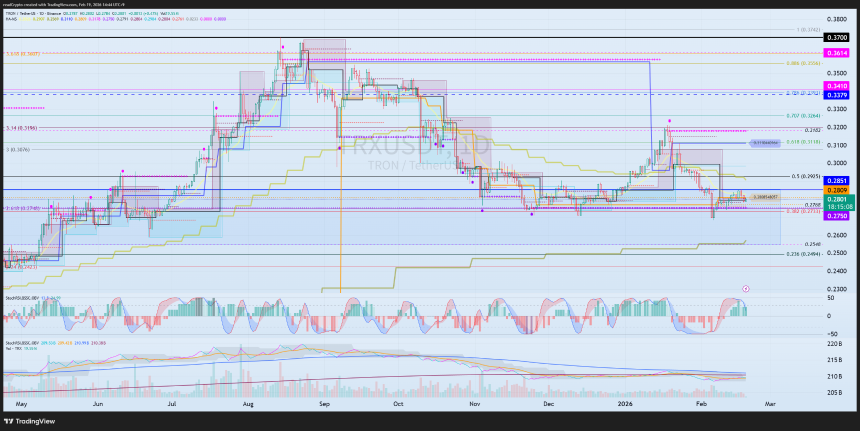Click the May label on time axis

coord(21,404)
